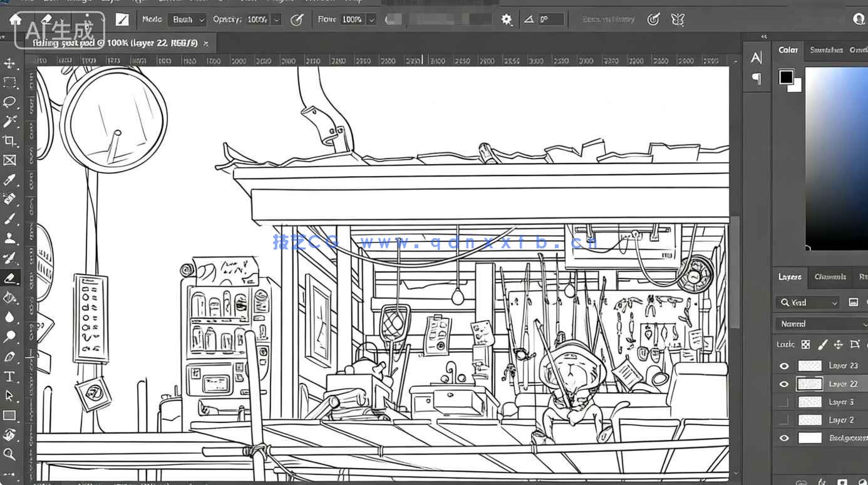Screen dimensions: 868x485
Task: Click the Home button in options bar
Action: click(x=16, y=19)
